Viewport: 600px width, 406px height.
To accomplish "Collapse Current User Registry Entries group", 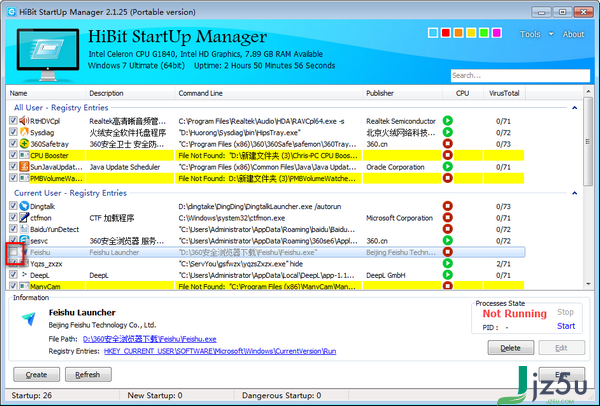I will (574, 193).
